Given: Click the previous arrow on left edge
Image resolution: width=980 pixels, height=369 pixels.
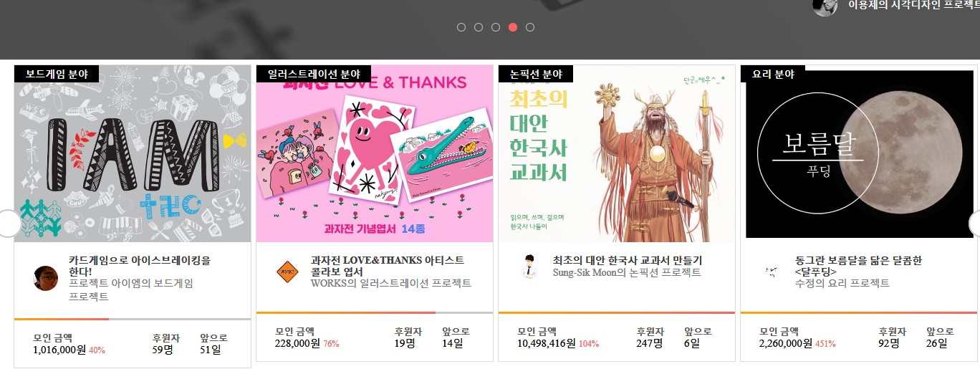Looking at the screenshot, I should click(7, 224).
